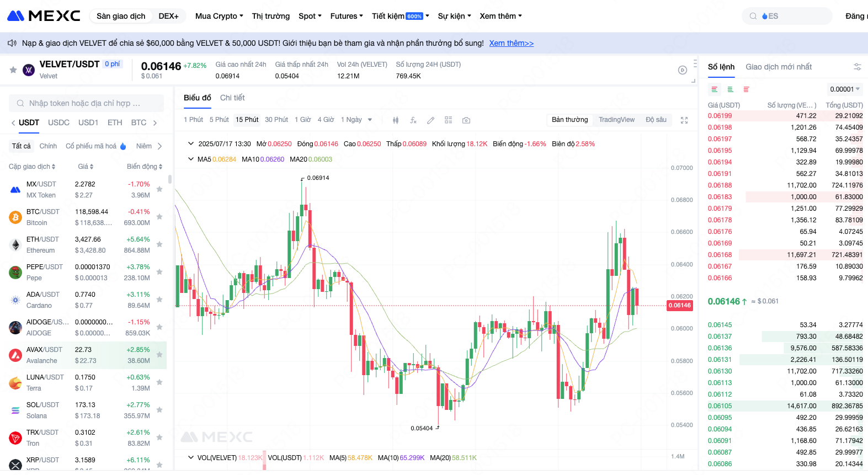868x475 pixels.
Task: Select 1 Giờ time interval
Action: click(x=302, y=120)
